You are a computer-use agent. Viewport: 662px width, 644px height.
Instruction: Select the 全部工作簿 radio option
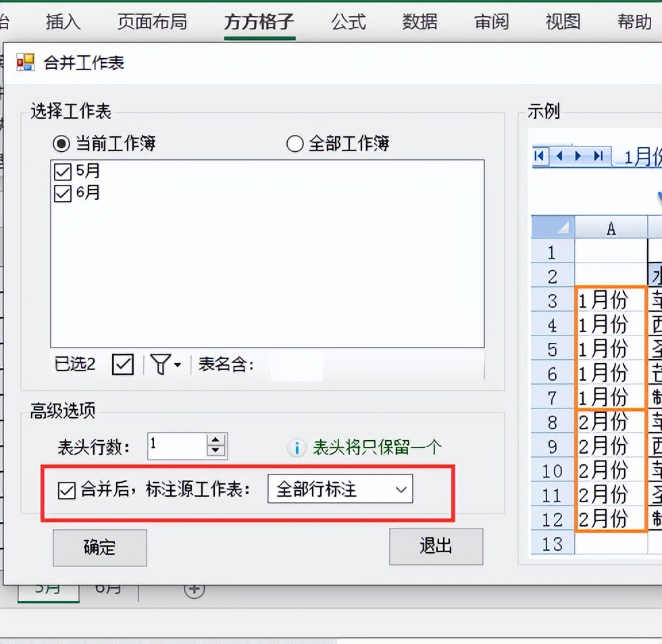pyautogui.click(x=295, y=144)
